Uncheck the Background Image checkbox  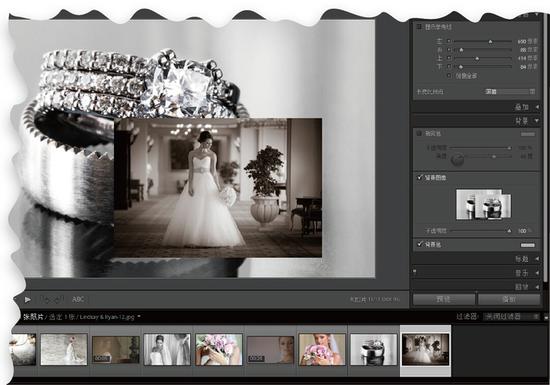(419, 177)
